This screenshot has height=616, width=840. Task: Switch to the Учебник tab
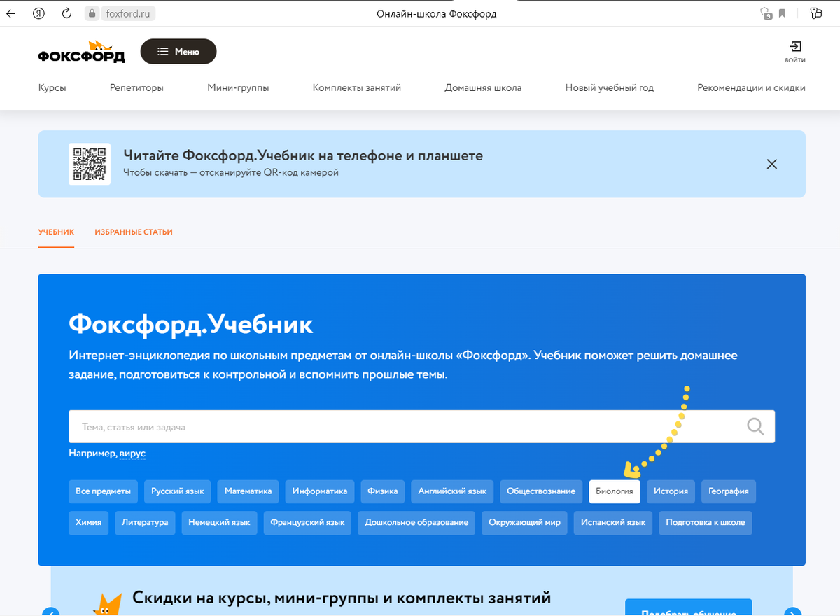[x=56, y=232]
